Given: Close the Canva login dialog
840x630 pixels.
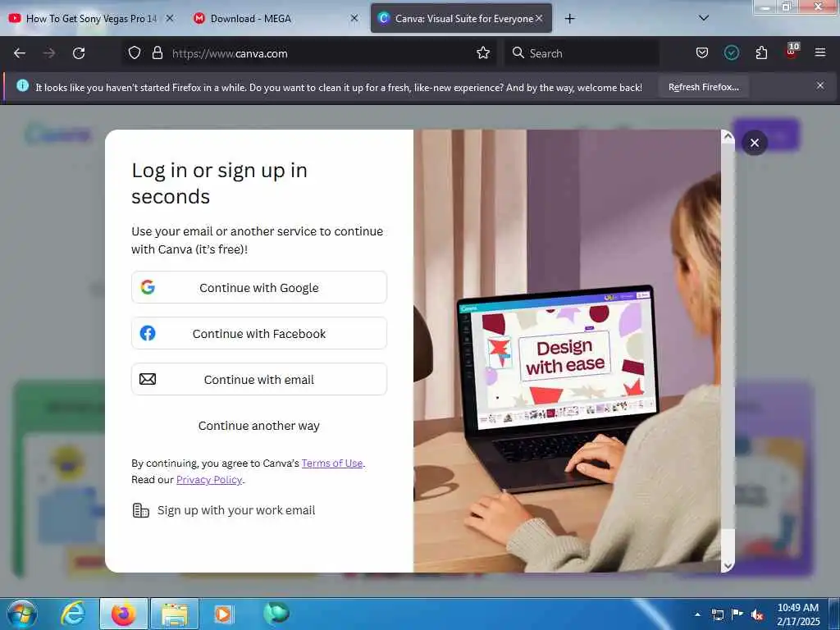Looking at the screenshot, I should (755, 143).
